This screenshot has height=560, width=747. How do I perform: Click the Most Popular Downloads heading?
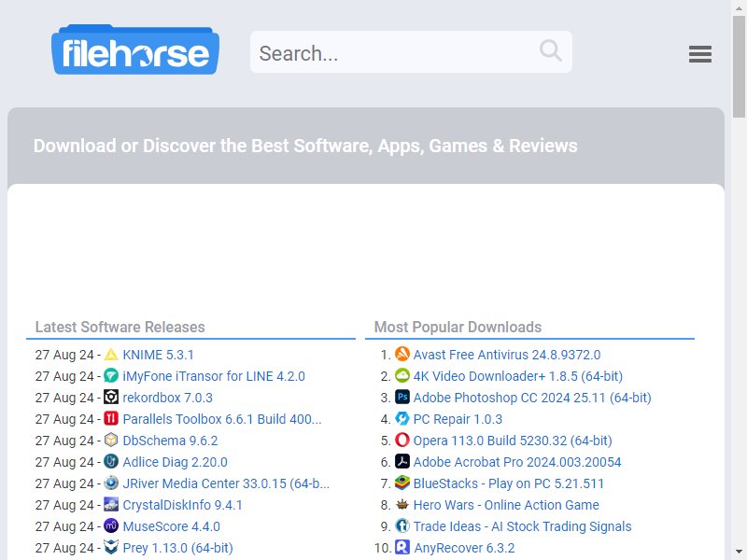tap(458, 327)
